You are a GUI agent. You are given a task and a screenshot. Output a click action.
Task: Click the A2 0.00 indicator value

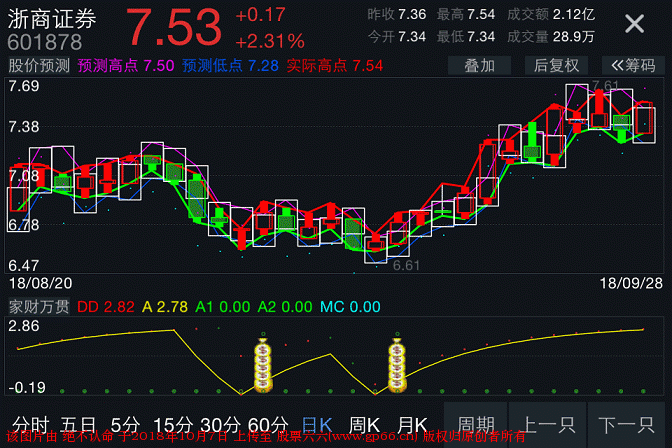tap(285, 307)
